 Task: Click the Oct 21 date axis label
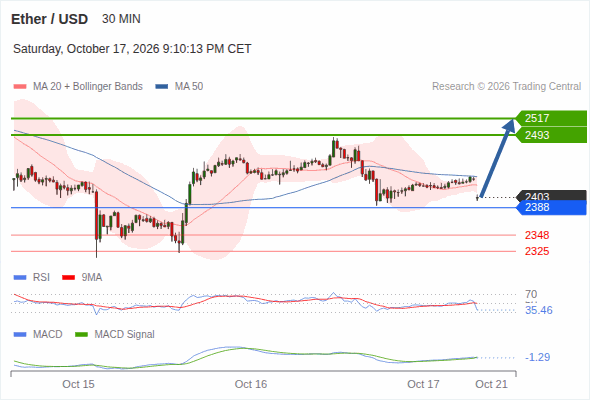coord(491,384)
